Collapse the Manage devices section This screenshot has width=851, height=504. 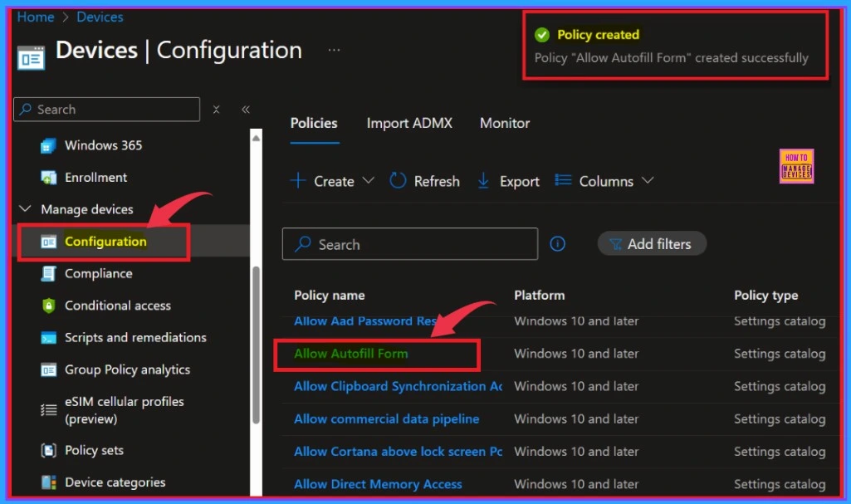[x=25, y=209]
